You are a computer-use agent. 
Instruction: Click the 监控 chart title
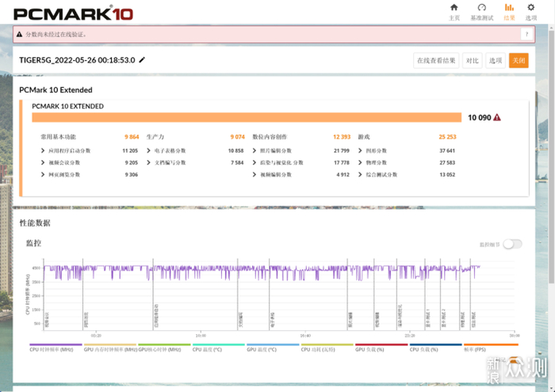coord(33,243)
